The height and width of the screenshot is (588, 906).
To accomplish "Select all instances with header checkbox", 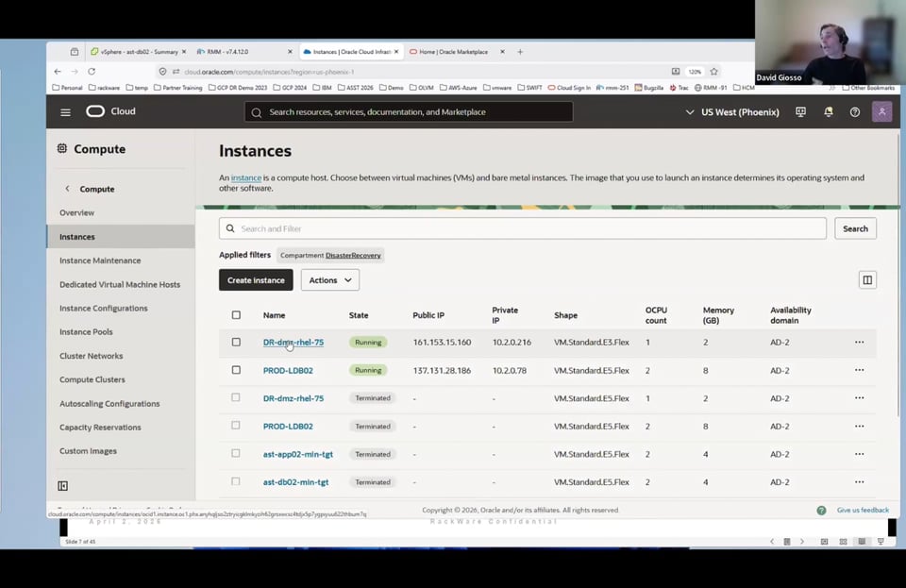I will [236, 315].
